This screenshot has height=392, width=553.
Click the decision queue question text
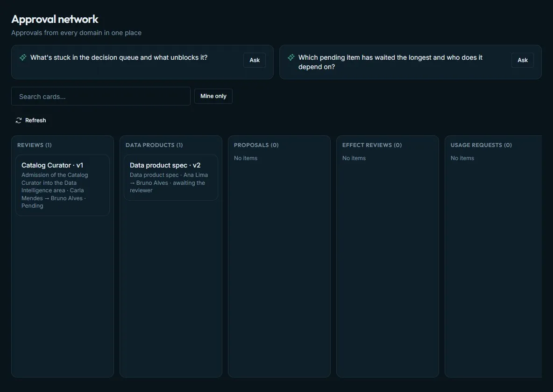(x=119, y=57)
